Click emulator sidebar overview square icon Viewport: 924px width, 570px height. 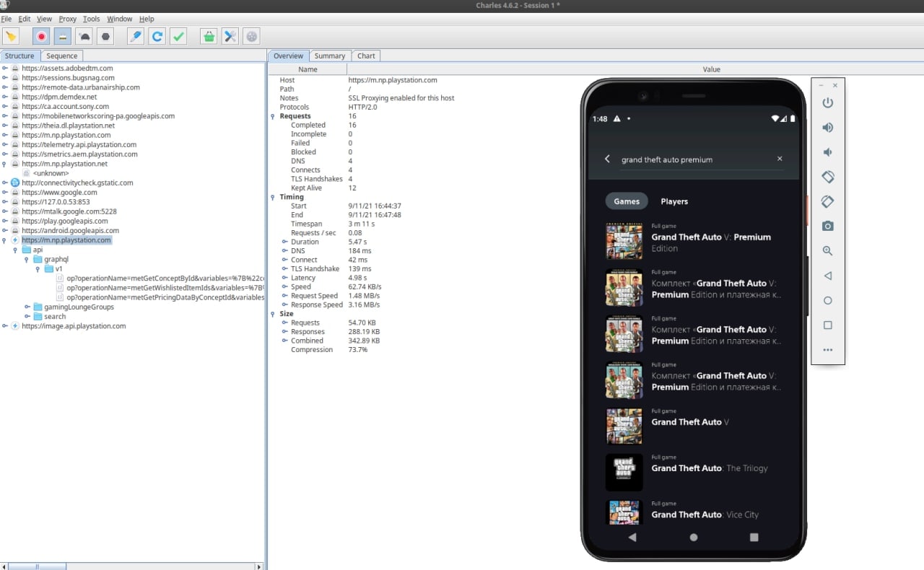(x=828, y=325)
